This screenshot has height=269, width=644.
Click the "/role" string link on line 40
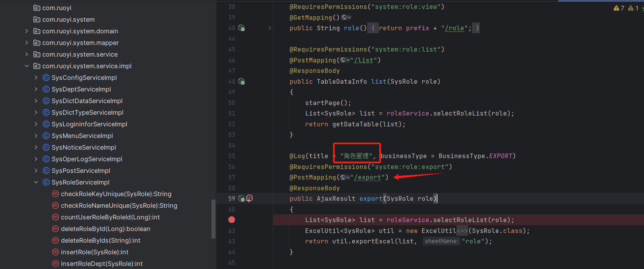454,28
